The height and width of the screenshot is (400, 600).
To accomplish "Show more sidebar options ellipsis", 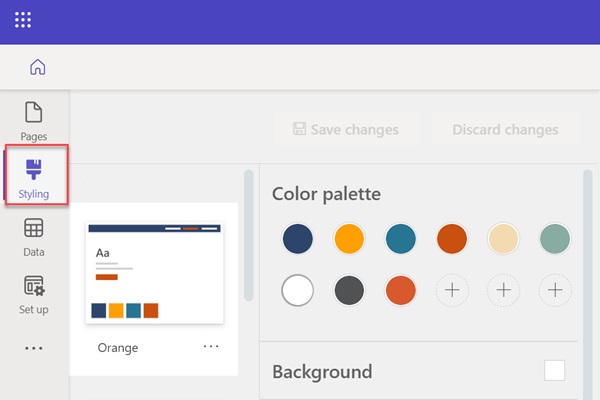I will [x=34, y=348].
